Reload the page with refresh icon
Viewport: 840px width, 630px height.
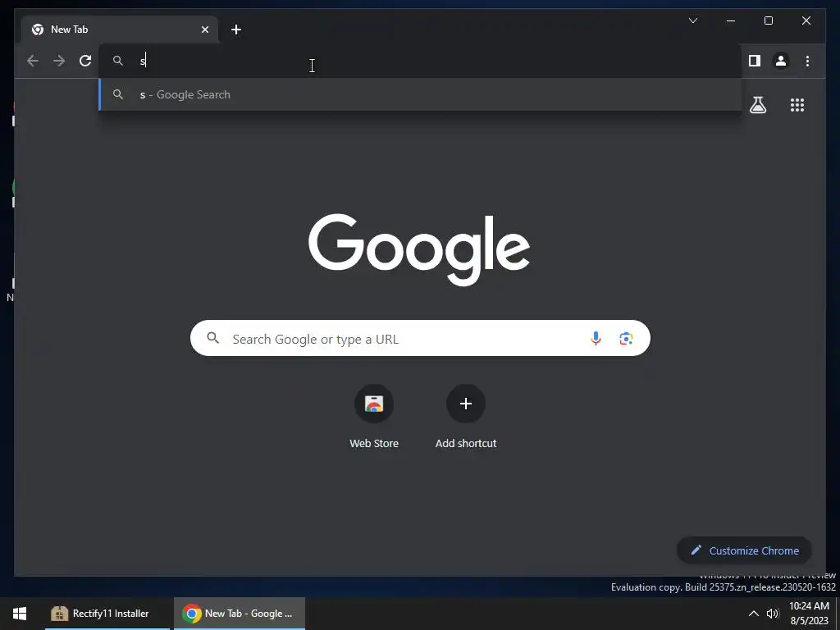pos(85,61)
